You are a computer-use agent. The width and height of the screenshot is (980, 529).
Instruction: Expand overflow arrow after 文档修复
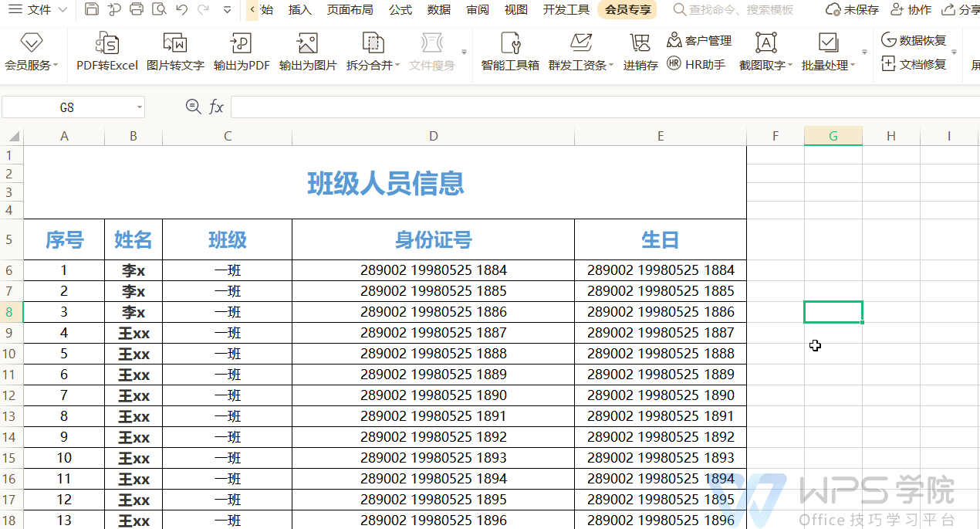point(955,53)
